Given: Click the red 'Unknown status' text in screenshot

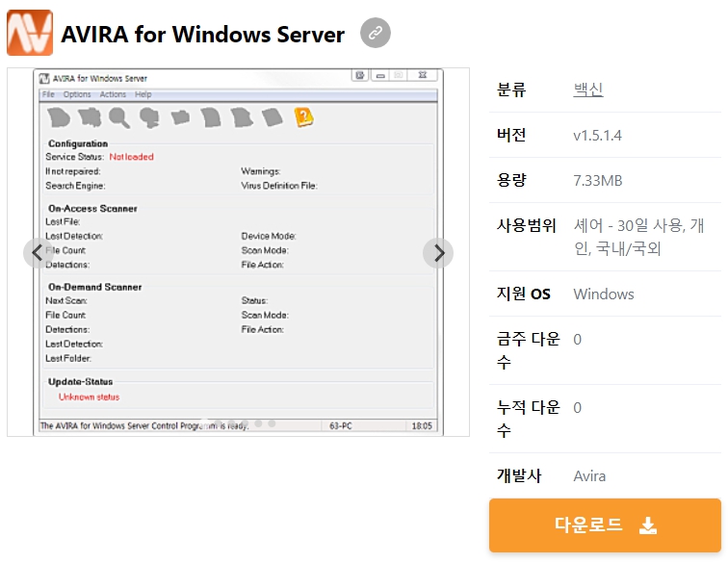Looking at the screenshot, I should (x=89, y=397).
